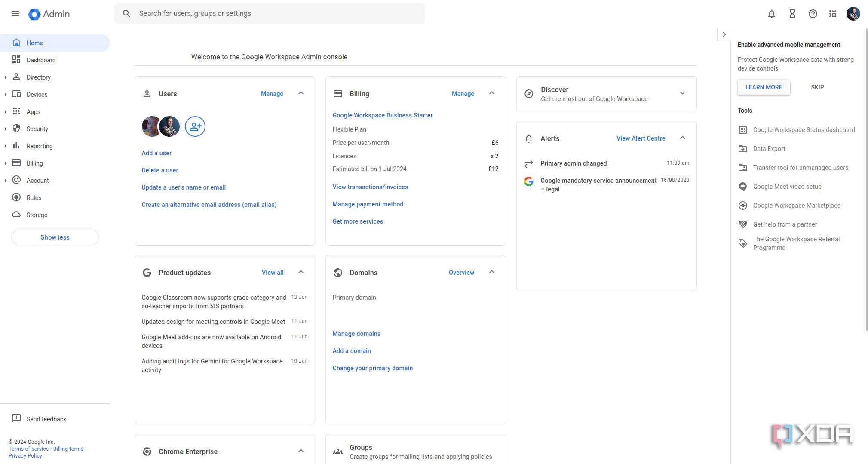This screenshot has height=464, width=868.
Task: Click the Data Export tool icon
Action: 743,149
